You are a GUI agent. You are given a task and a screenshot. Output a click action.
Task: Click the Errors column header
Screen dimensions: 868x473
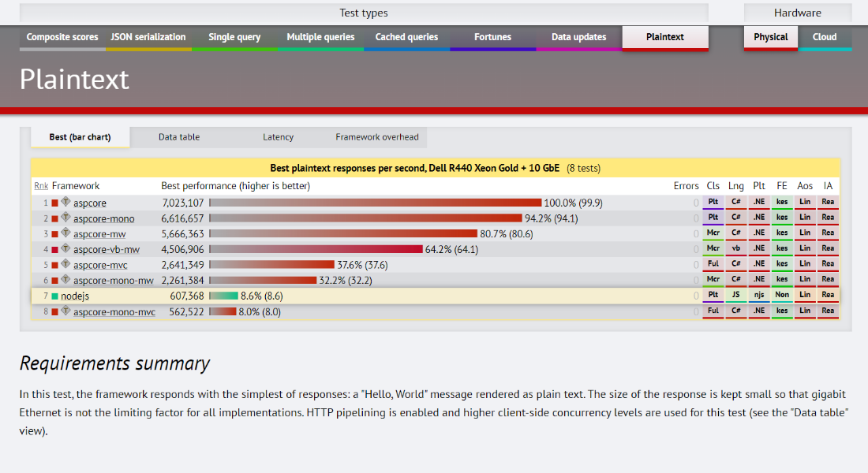click(687, 186)
